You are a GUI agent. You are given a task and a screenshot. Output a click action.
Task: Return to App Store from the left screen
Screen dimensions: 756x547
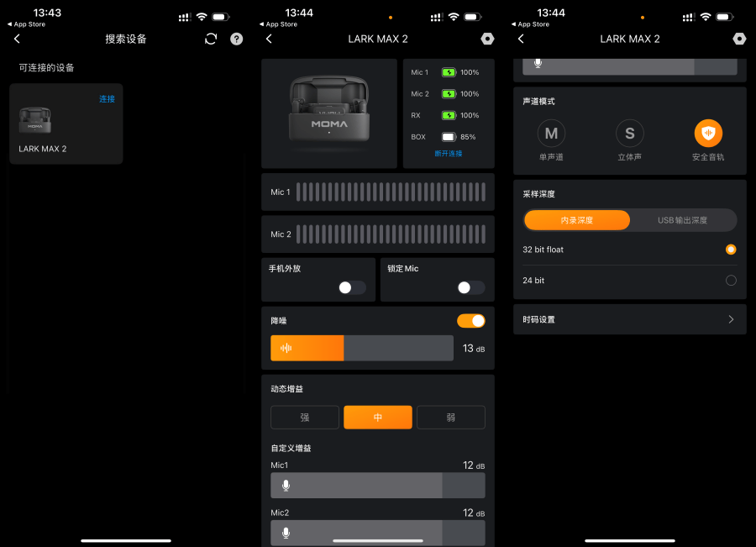27,24
